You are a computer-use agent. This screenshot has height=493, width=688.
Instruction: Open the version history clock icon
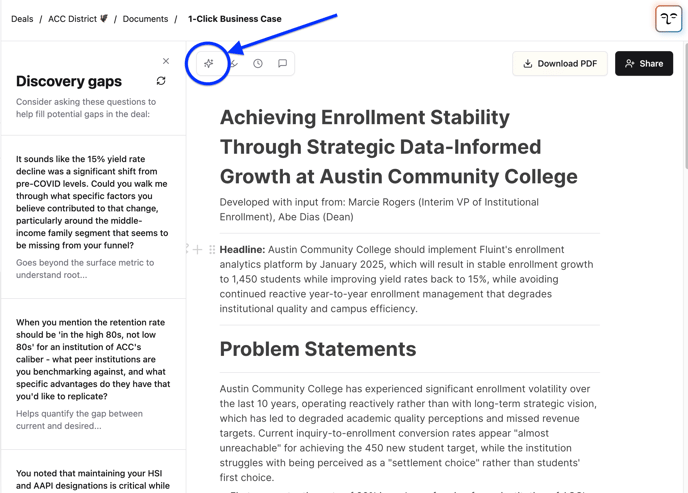coord(258,64)
